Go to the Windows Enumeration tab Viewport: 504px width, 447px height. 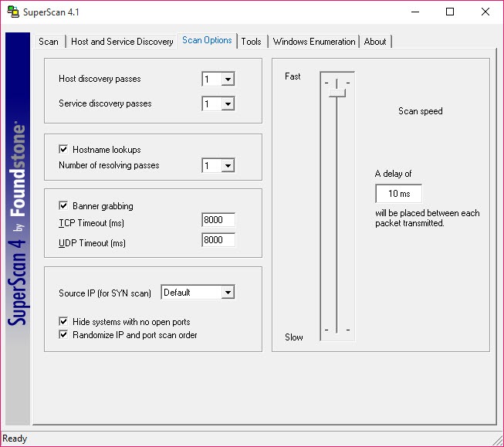(x=314, y=42)
